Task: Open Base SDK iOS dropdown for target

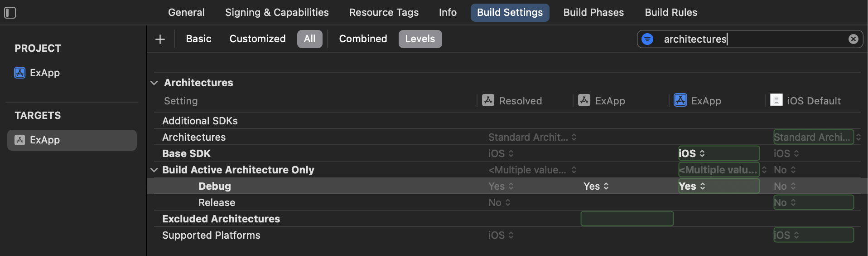Action: pos(692,153)
